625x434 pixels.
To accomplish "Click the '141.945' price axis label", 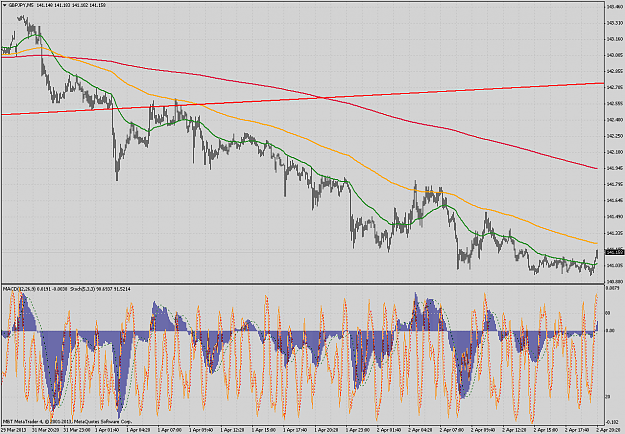I will (614, 168).
